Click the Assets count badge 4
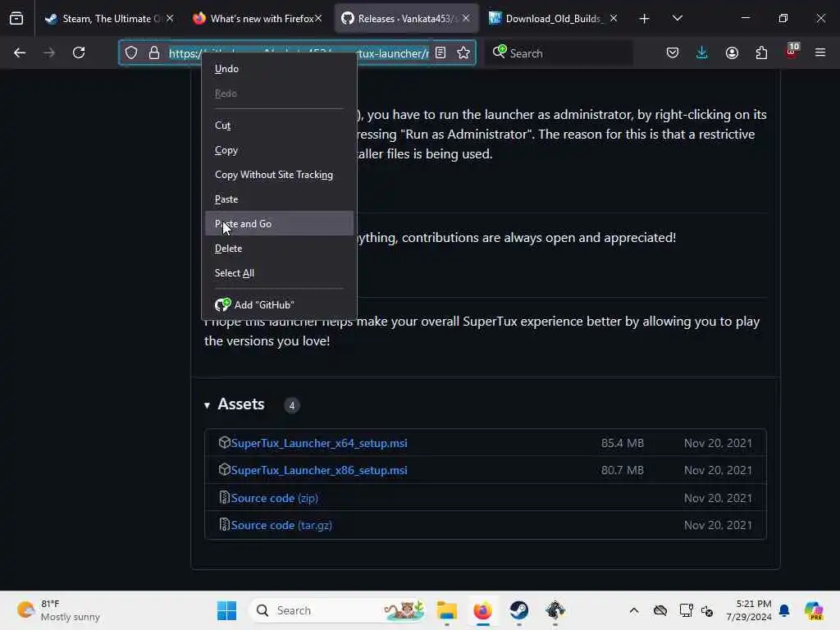Viewport: 840px width, 630px height. pos(292,405)
